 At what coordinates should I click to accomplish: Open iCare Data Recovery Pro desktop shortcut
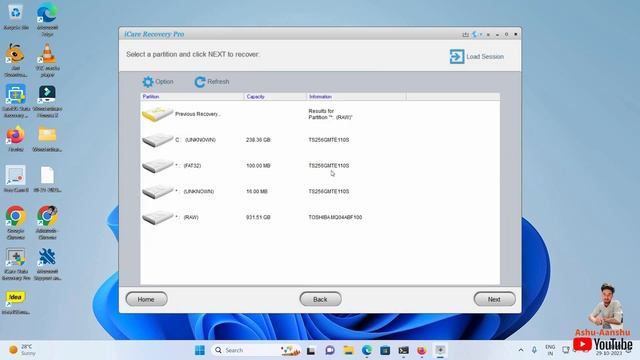coord(16,264)
